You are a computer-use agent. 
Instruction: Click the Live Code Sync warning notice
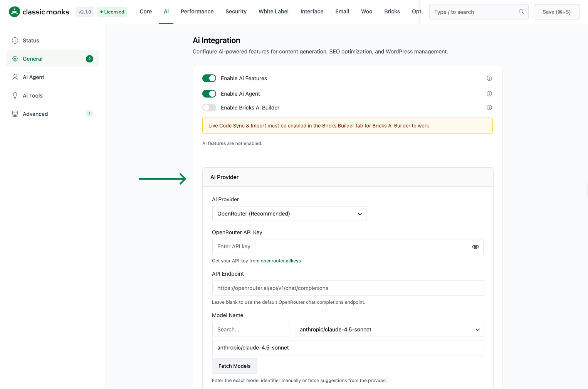coord(347,126)
